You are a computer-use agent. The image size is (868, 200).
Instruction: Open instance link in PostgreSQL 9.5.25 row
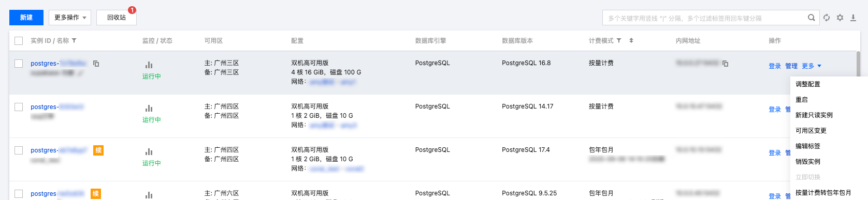tap(57, 194)
